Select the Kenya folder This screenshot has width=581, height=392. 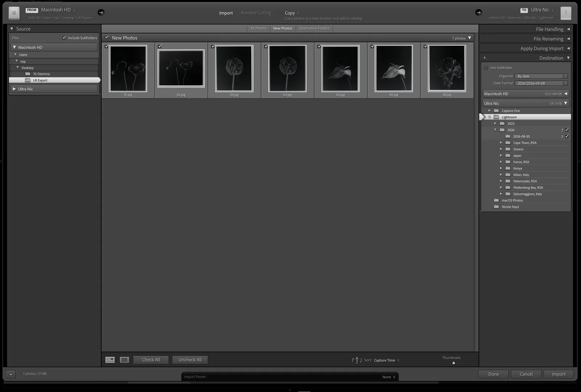(517, 168)
